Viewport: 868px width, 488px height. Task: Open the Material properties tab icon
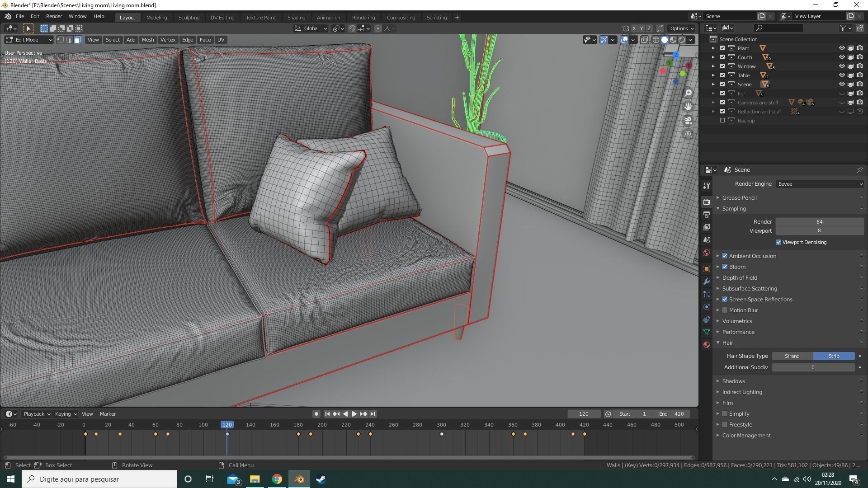[707, 345]
